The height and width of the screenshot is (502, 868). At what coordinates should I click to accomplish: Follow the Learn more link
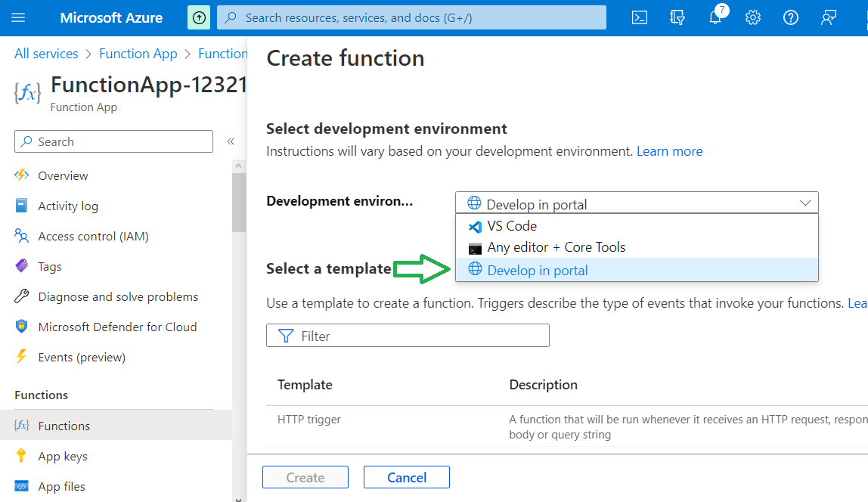tap(669, 151)
